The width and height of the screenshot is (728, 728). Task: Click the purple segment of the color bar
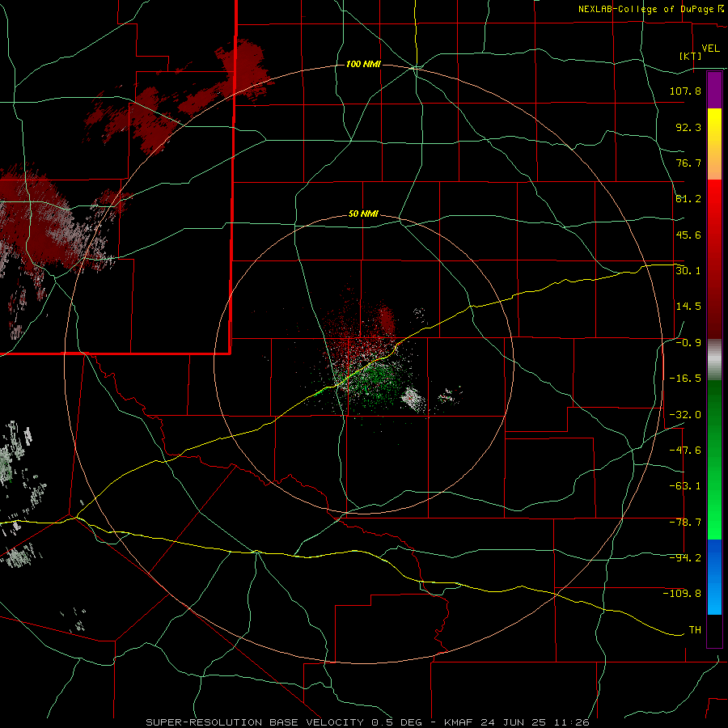point(714,91)
